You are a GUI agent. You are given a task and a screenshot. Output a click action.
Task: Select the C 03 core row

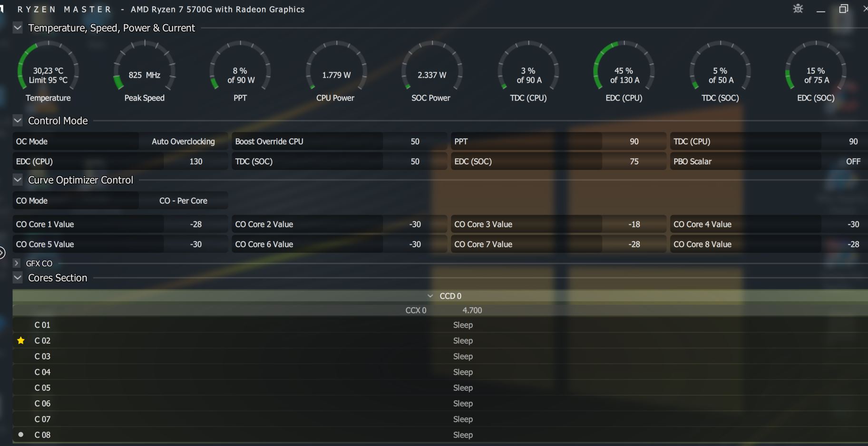[x=440, y=356]
